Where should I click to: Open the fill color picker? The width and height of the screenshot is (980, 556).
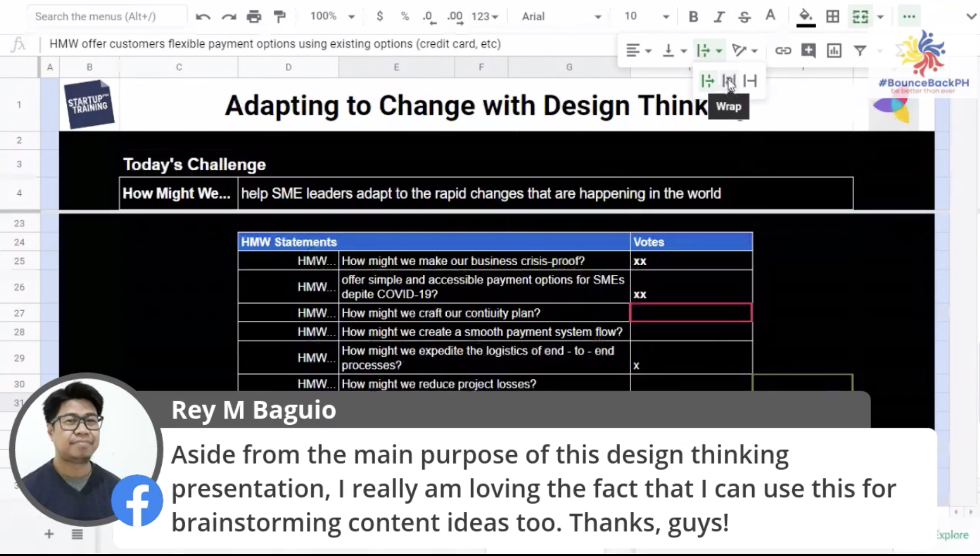pyautogui.click(x=806, y=17)
